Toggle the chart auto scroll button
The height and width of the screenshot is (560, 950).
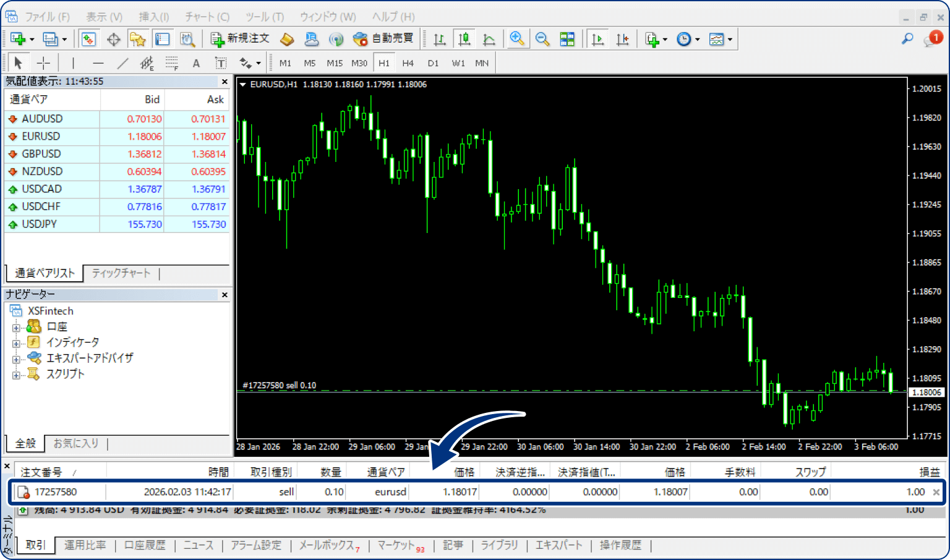[597, 40]
